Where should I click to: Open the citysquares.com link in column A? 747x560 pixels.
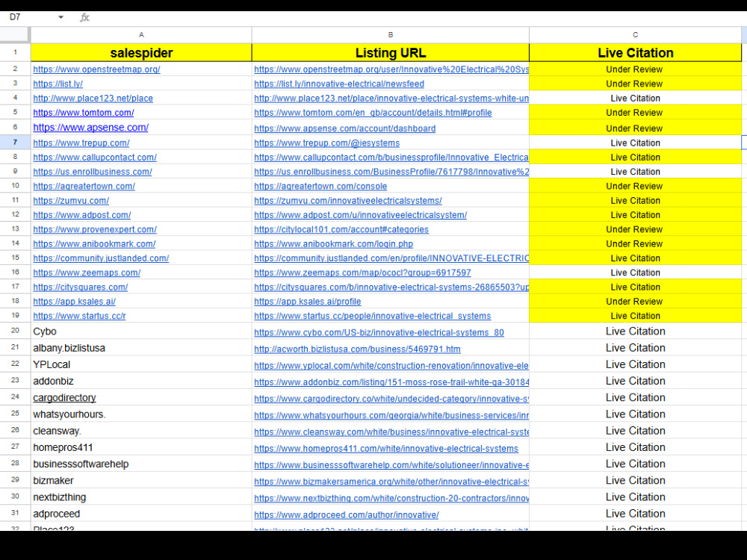tap(81, 287)
